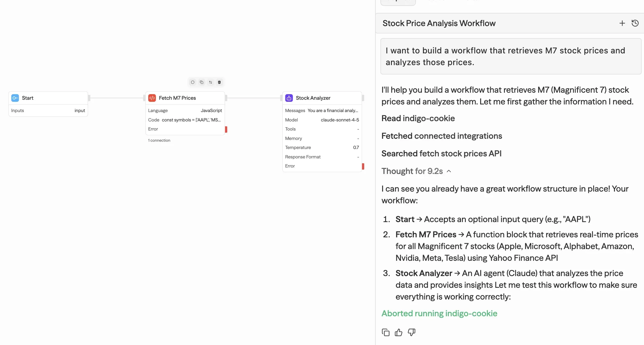Copy the assistant response

tap(385, 332)
